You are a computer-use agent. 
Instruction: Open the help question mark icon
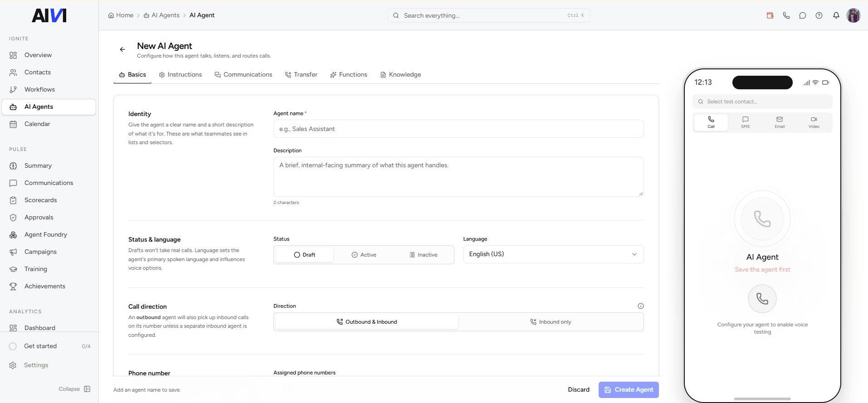(x=819, y=15)
